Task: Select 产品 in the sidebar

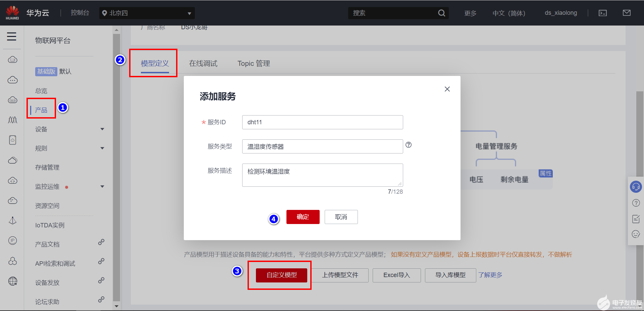Action: coord(41,110)
